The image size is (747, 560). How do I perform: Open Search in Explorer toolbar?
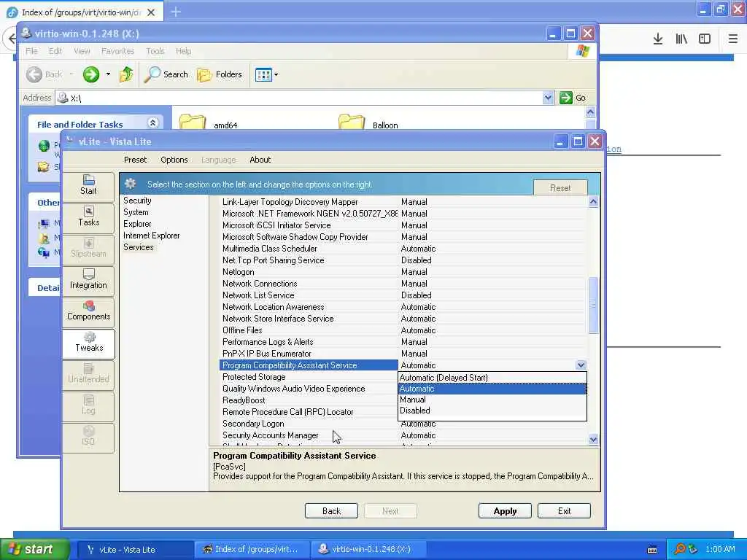coord(166,74)
